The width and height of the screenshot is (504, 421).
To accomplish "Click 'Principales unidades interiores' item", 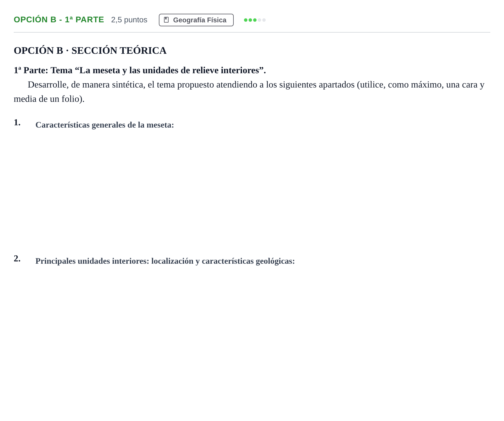I will (165, 261).
